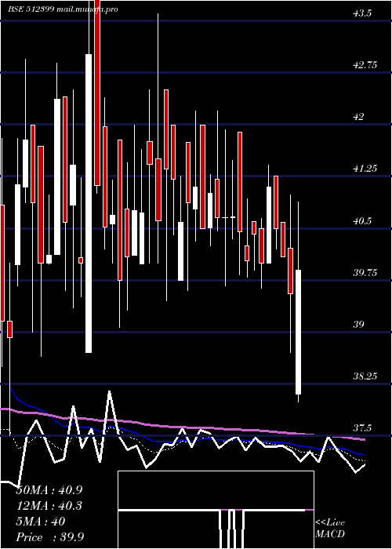Click the 42 price axis label
Screen dimensions: 392x549
click(x=358, y=117)
